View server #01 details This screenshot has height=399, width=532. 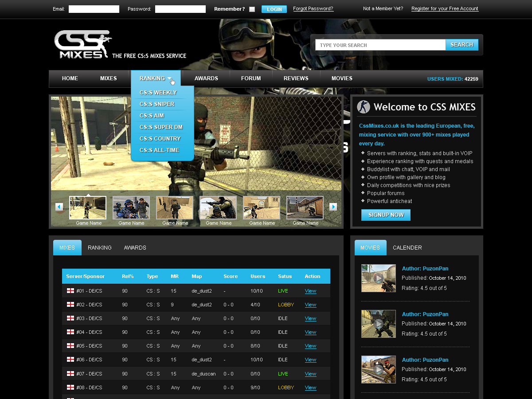[x=310, y=291]
